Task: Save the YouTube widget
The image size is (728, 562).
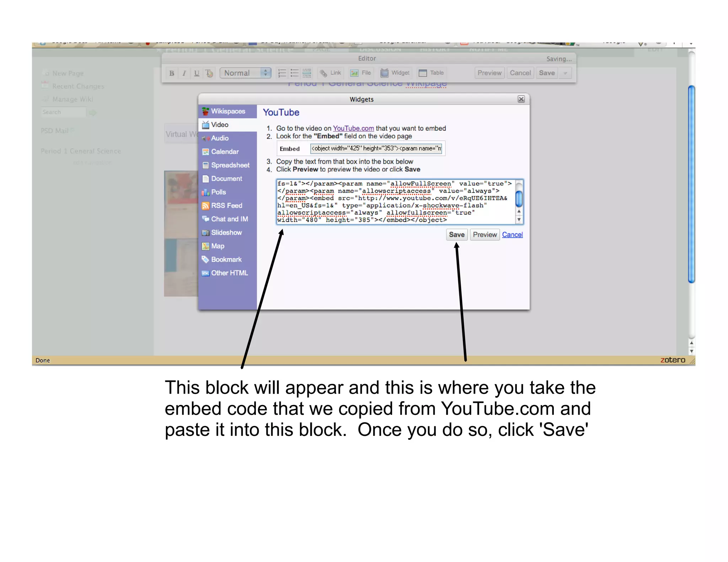Action: [x=457, y=235]
